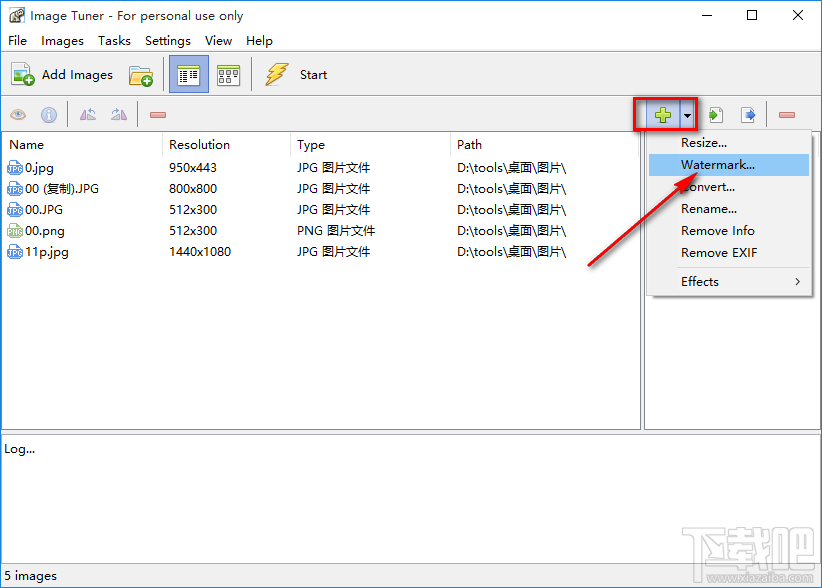Click the green plus add task icon
This screenshot has width=822, height=588.
pos(663,114)
